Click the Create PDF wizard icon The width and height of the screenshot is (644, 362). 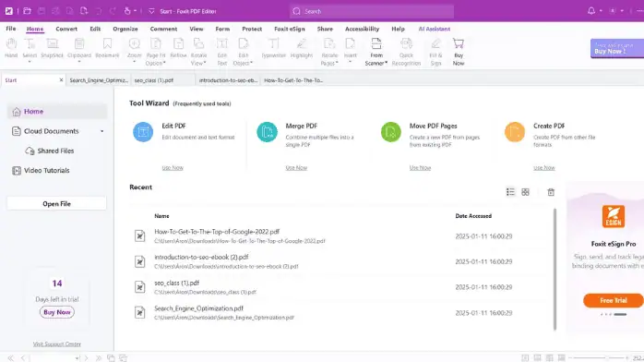tap(515, 132)
